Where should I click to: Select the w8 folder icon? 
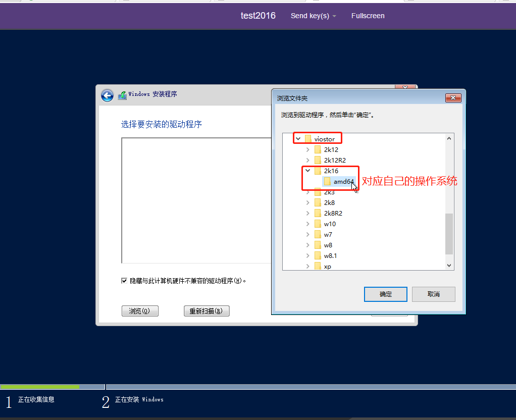pos(318,245)
